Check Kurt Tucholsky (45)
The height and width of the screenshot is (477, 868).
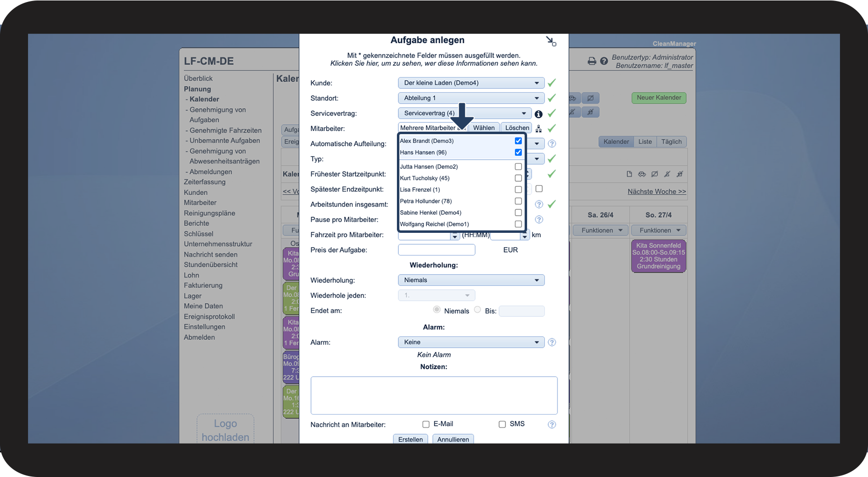click(x=518, y=178)
